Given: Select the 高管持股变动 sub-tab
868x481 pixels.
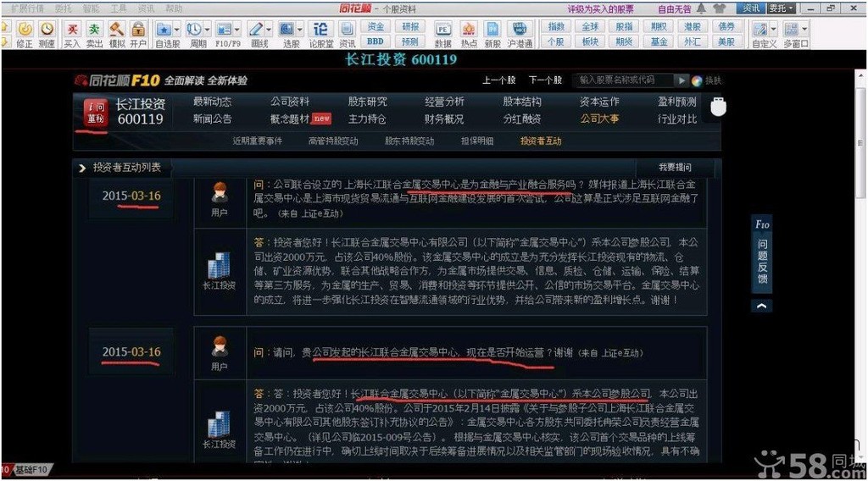Looking at the screenshot, I should [333, 141].
